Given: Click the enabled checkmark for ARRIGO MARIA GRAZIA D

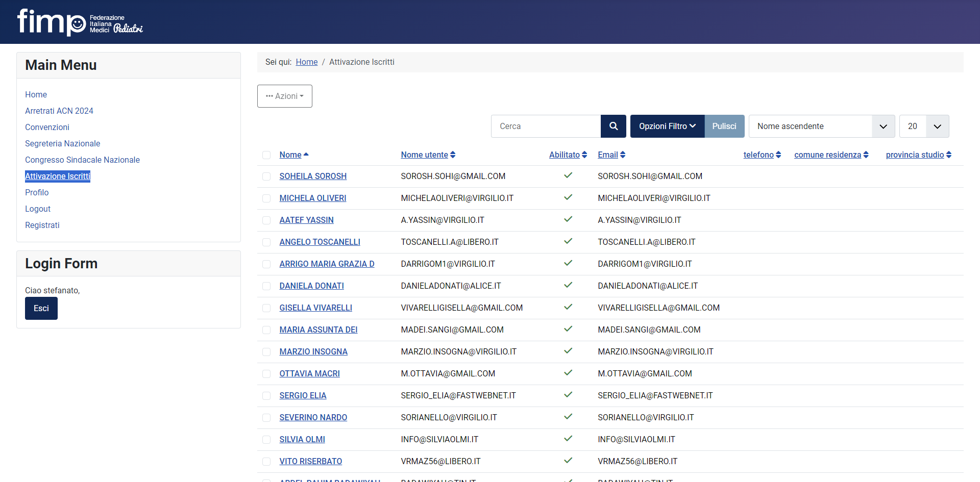Looking at the screenshot, I should (568, 263).
